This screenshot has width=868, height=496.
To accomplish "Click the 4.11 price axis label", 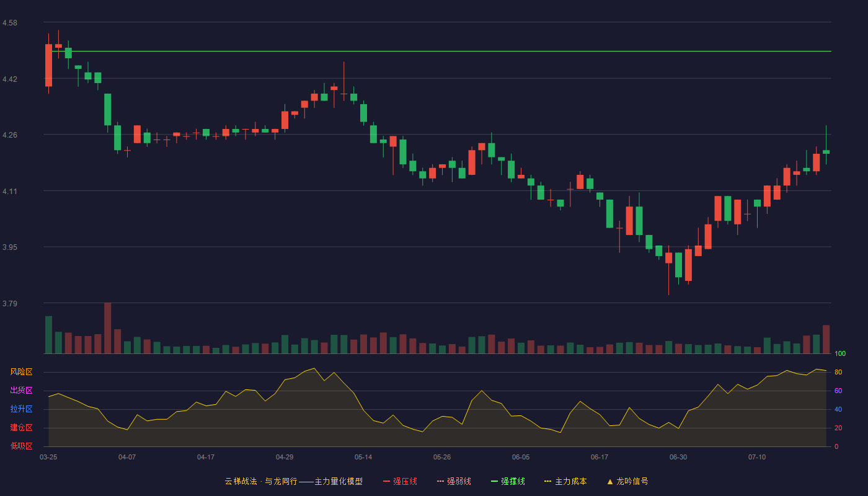I will (x=10, y=192).
